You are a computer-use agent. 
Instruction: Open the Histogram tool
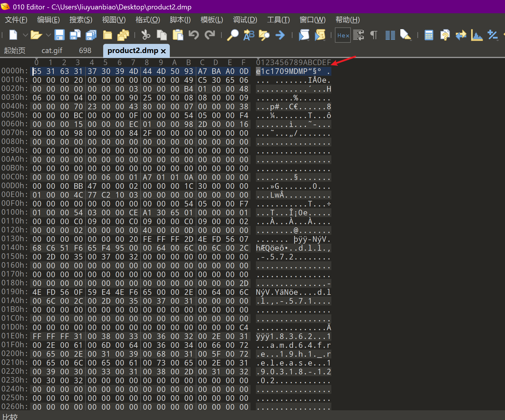pyautogui.click(x=476, y=35)
